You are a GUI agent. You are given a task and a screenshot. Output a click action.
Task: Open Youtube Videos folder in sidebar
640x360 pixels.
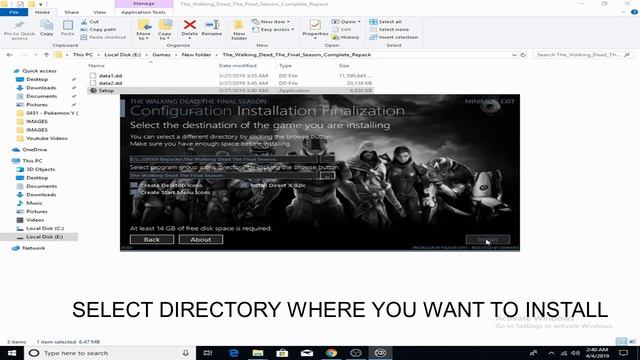(x=47, y=138)
